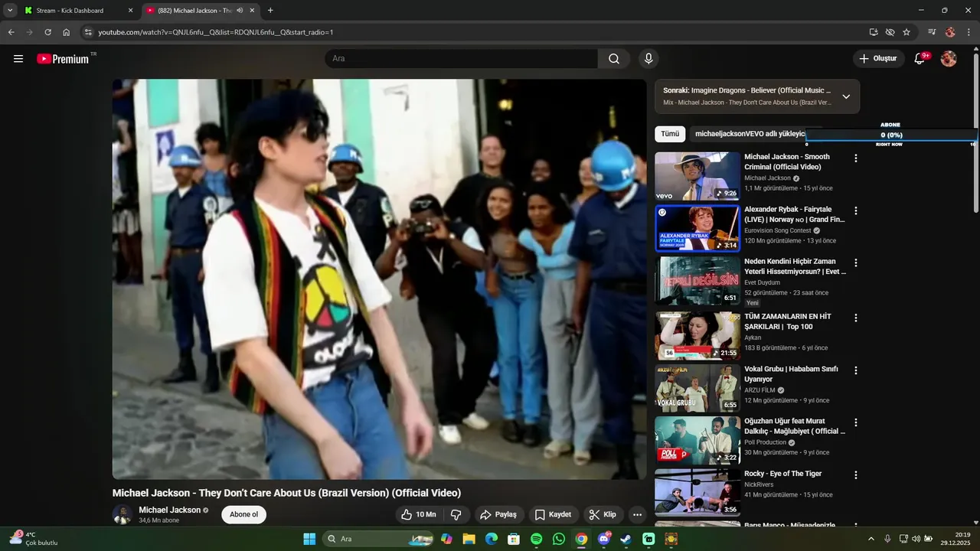Open the Alexander Rybak Fairytale thumbnail

[x=697, y=228]
